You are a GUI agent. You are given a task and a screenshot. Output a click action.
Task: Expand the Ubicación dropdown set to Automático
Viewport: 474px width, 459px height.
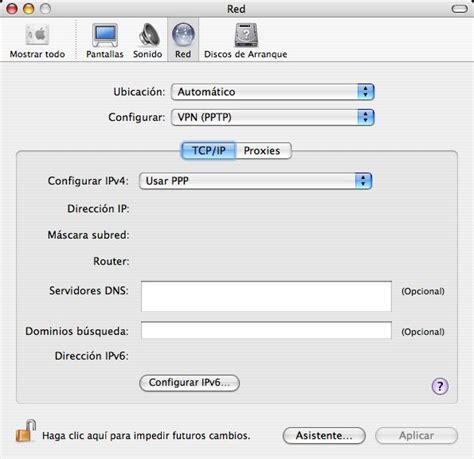pos(273,92)
